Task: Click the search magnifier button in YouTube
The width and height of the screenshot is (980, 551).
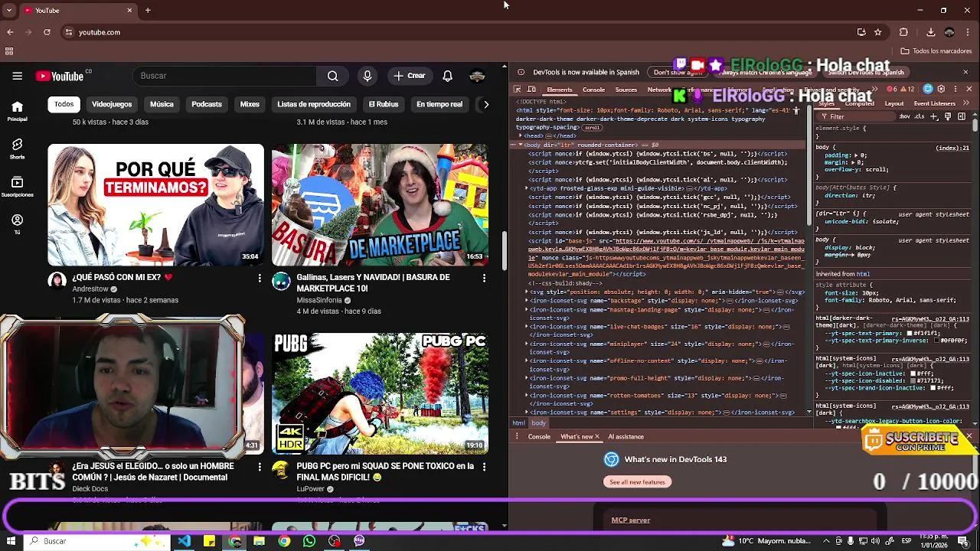Action: click(332, 76)
